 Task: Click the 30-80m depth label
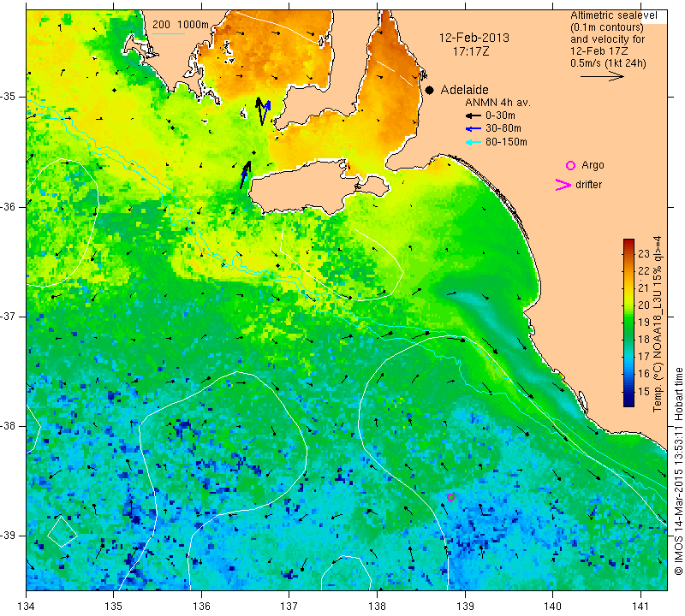point(503,128)
